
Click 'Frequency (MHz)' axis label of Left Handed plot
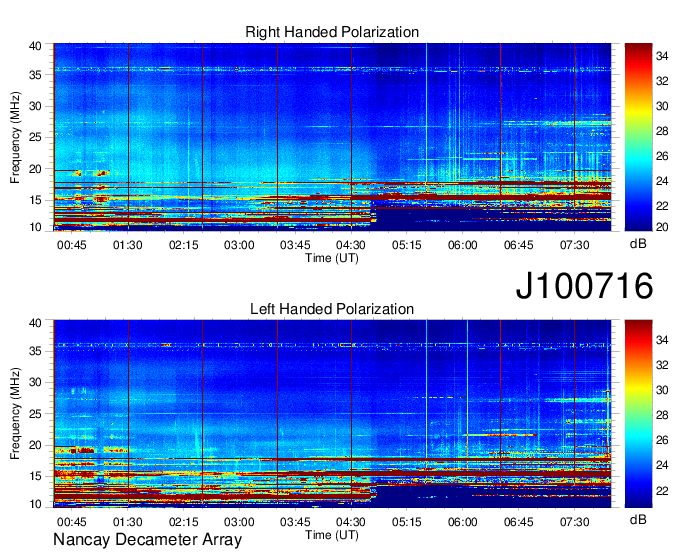[15, 414]
